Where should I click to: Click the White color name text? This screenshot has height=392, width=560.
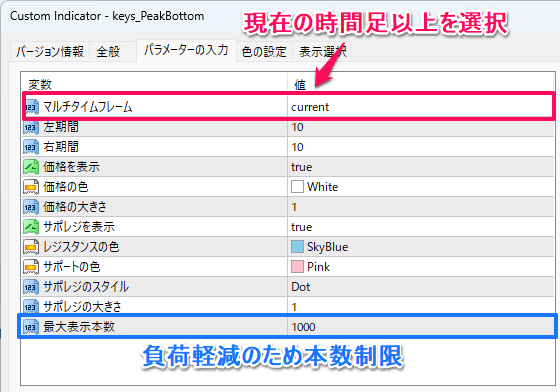[x=322, y=187]
